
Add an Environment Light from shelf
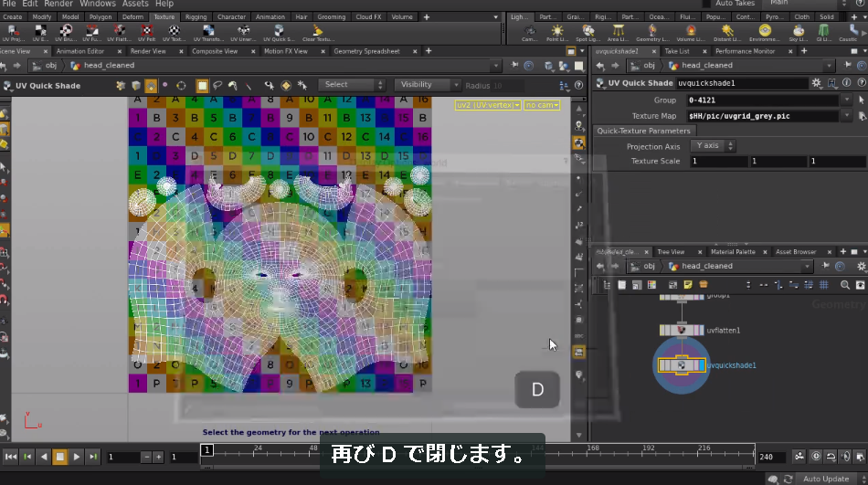[x=765, y=33]
